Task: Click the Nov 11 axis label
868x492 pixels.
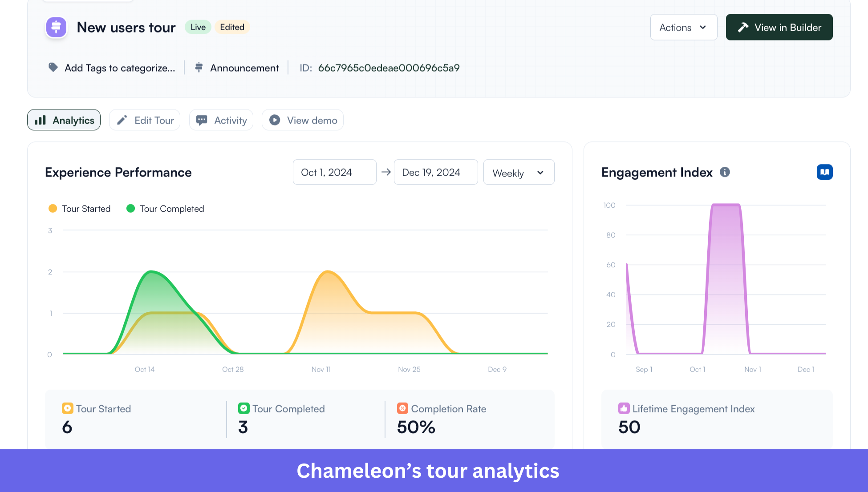Action: point(321,369)
